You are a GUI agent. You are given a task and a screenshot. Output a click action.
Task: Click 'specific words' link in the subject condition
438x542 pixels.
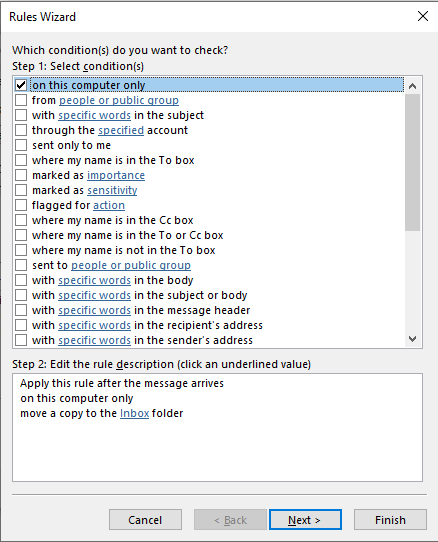coord(94,115)
